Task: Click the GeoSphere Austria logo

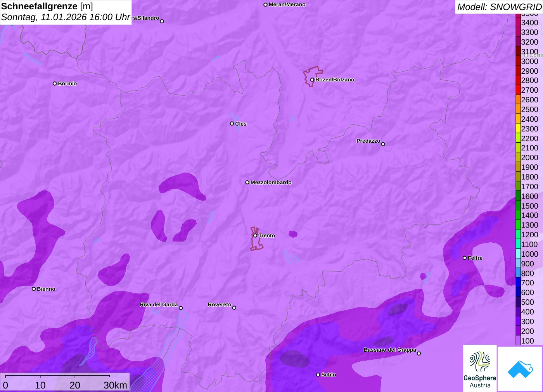Action: click(x=480, y=368)
